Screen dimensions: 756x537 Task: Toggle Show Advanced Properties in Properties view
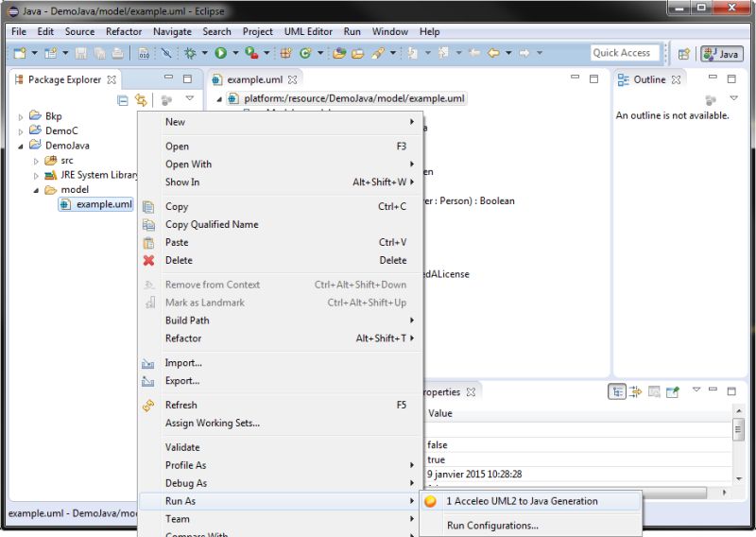636,391
